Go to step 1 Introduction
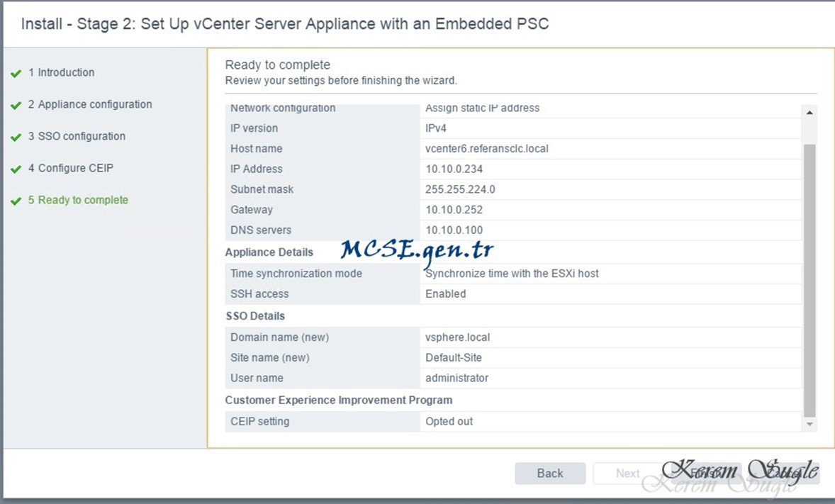Viewport: 835px width, 504px height. click(61, 72)
